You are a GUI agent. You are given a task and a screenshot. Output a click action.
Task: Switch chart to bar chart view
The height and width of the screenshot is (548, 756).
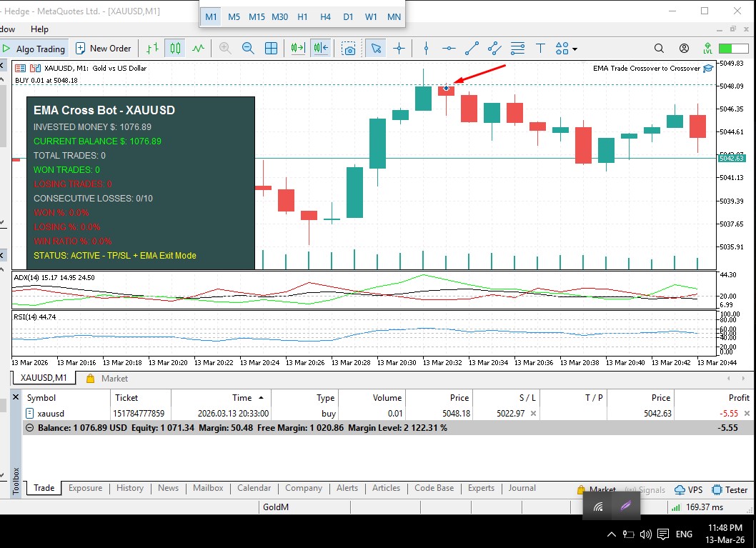[152, 49]
